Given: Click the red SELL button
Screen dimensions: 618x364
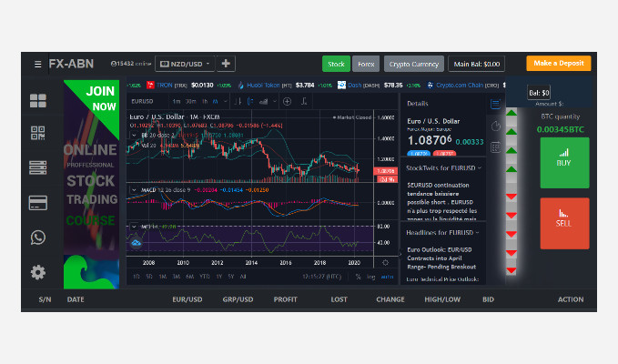Looking at the screenshot, I should coord(564,223).
